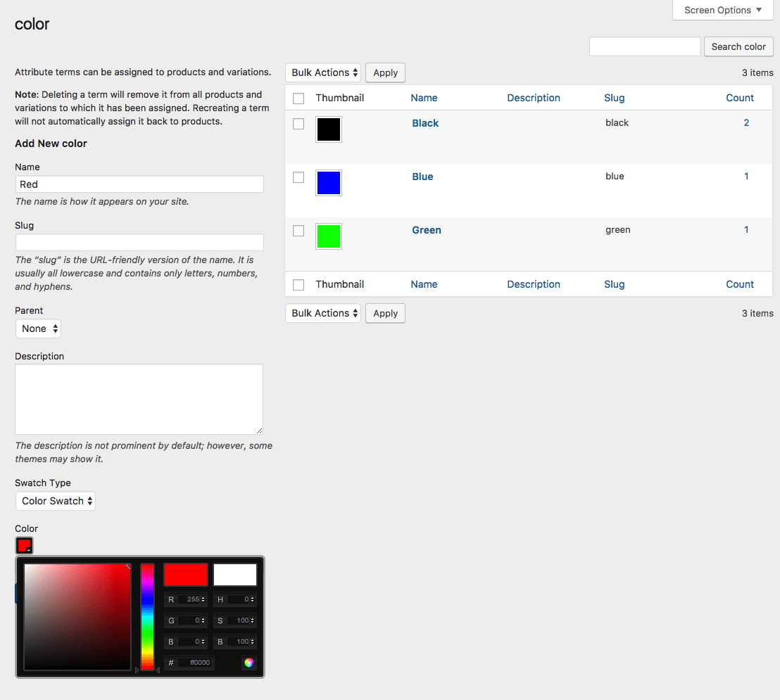Open the top Bulk Actions dropdown
Image resolution: width=780 pixels, height=700 pixels.
[x=323, y=72]
